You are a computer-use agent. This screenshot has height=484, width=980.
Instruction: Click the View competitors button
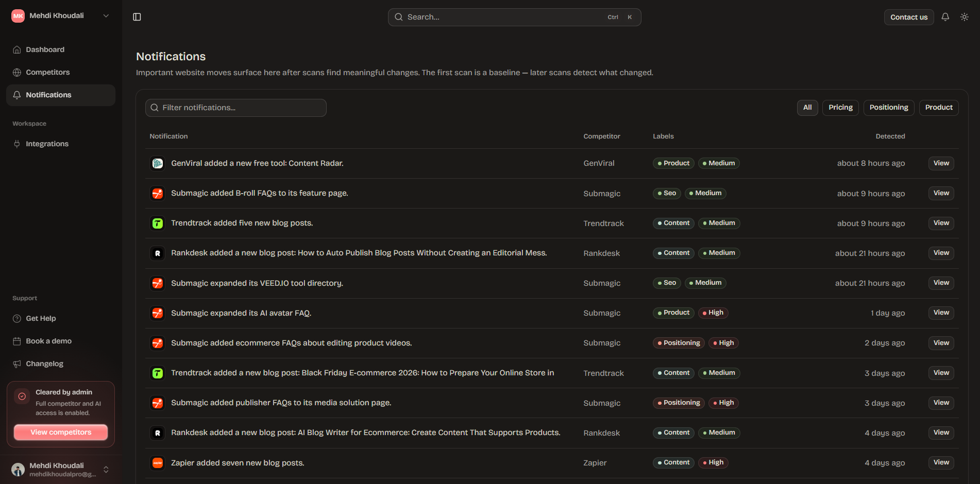(61, 433)
